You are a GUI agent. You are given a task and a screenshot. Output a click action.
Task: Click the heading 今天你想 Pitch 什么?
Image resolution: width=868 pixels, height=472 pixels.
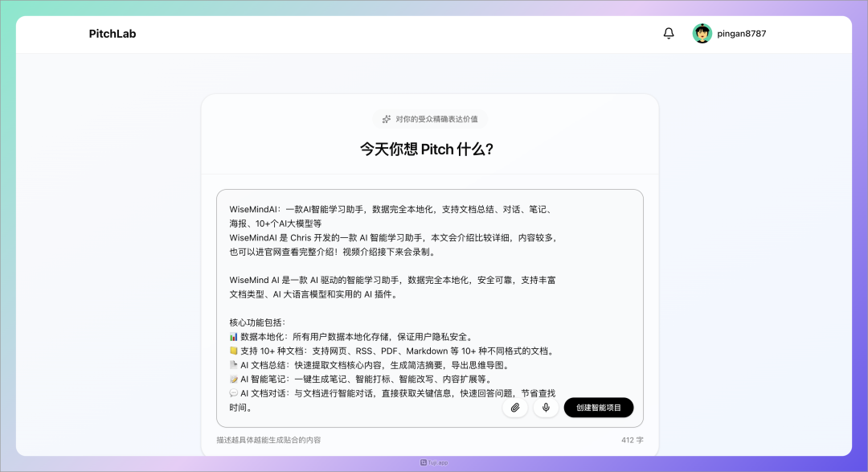point(427,149)
